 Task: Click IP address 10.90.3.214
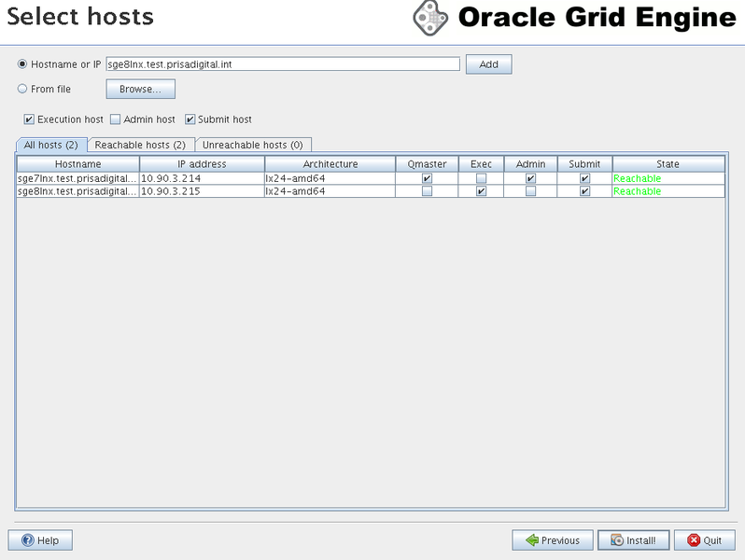pyautogui.click(x=202, y=178)
